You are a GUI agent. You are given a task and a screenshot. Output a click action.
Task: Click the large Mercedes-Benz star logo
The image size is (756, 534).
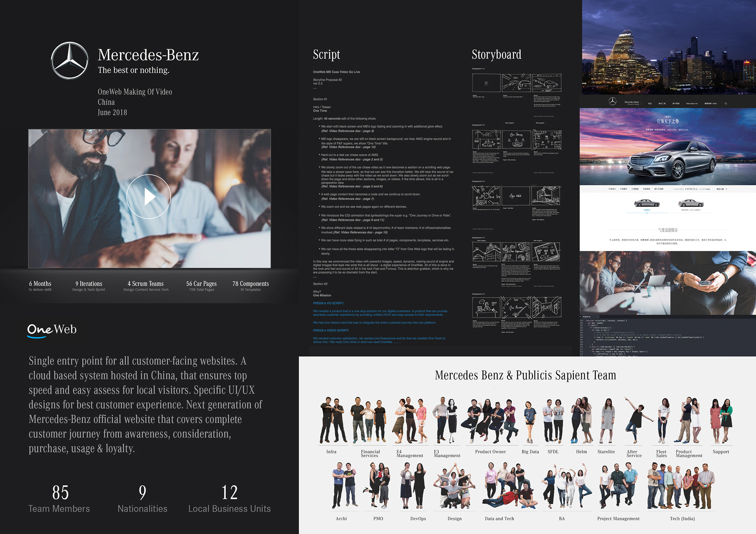click(x=70, y=61)
